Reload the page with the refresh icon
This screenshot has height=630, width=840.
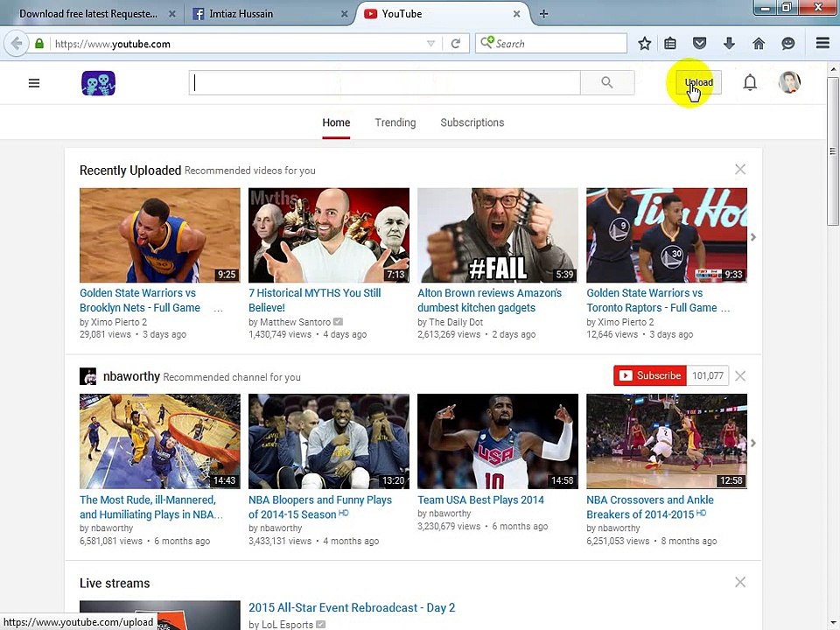[456, 44]
